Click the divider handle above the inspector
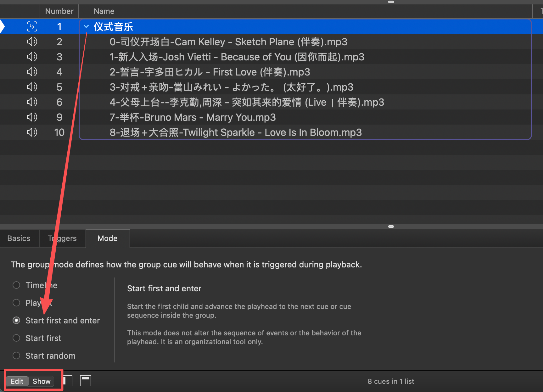Screen dimensions: 543x392 [x=391, y=227]
